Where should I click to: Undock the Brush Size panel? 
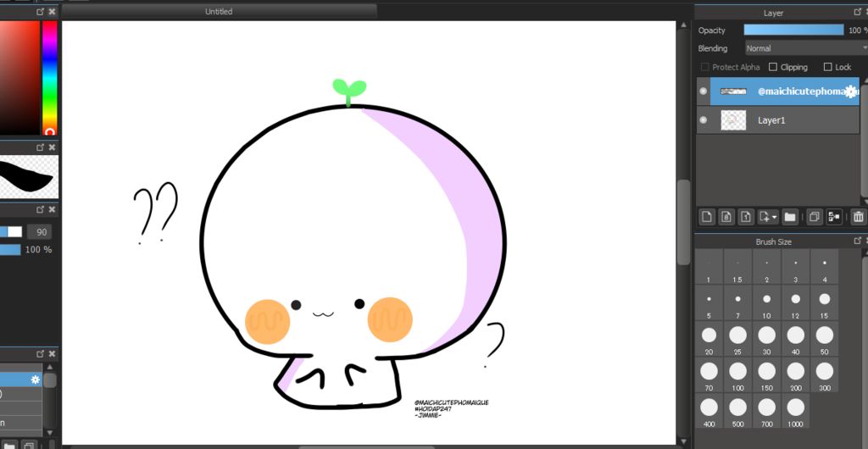[858, 241]
